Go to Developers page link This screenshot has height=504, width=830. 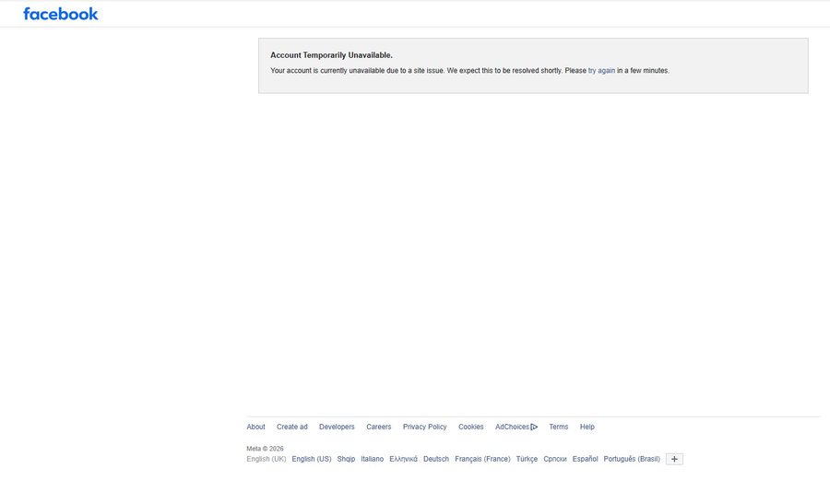click(x=337, y=427)
